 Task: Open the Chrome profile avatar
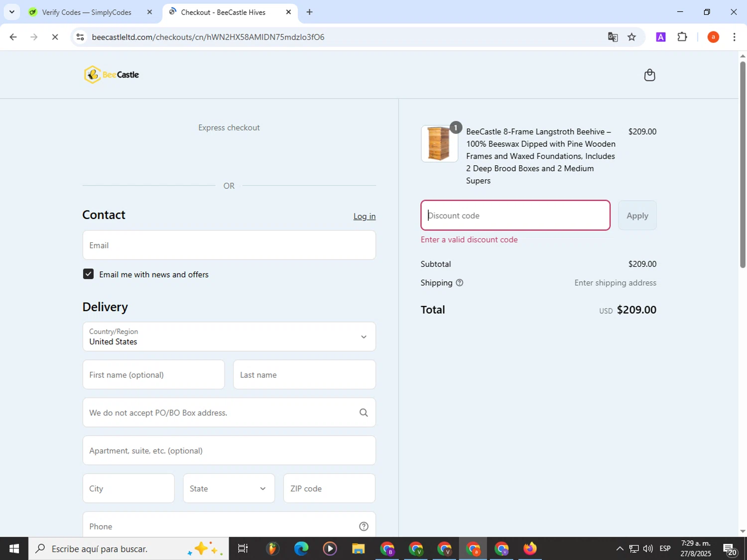click(x=713, y=37)
